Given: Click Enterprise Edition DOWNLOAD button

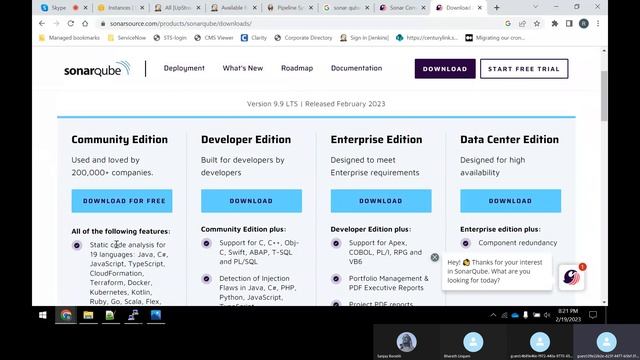Looking at the screenshot, I should click(x=381, y=201).
